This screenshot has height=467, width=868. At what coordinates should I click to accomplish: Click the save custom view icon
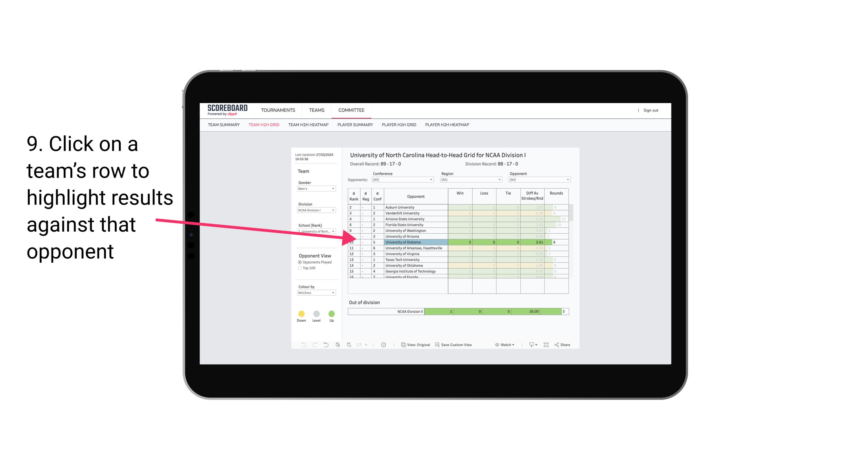436,345
